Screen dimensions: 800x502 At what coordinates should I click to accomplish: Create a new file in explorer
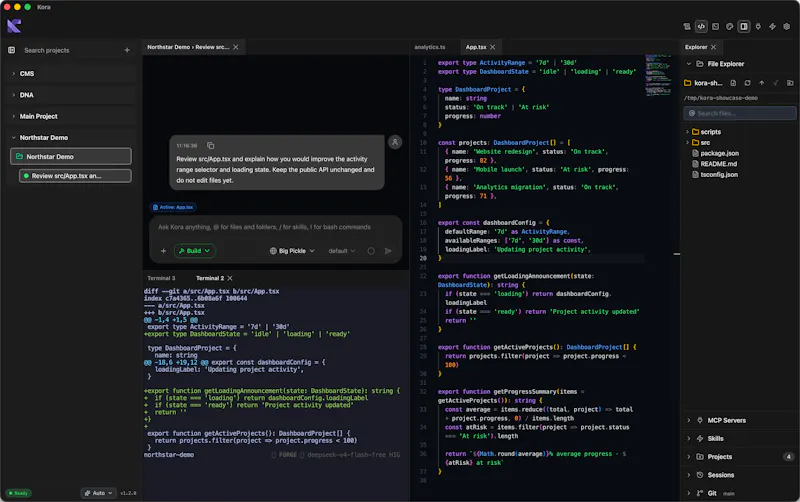[x=733, y=83]
